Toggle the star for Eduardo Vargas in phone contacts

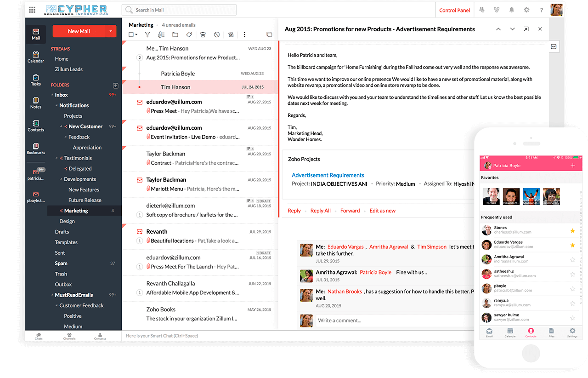pyautogui.click(x=572, y=245)
